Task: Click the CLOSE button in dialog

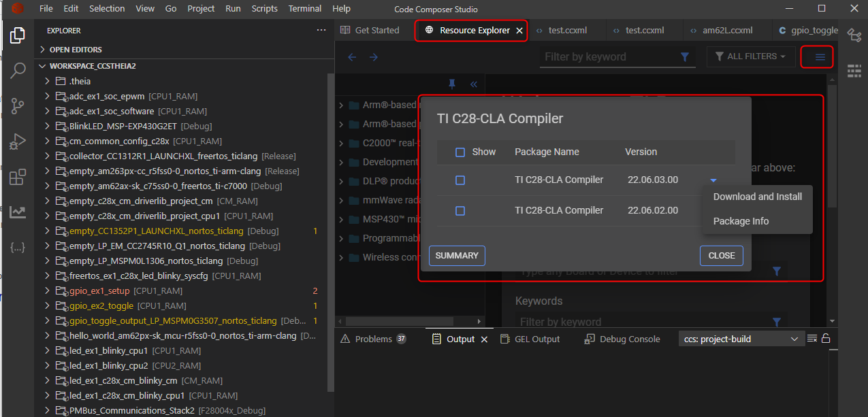Action: click(722, 256)
